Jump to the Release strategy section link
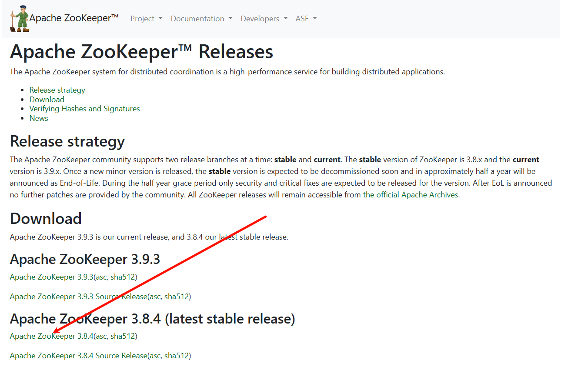 57,90
